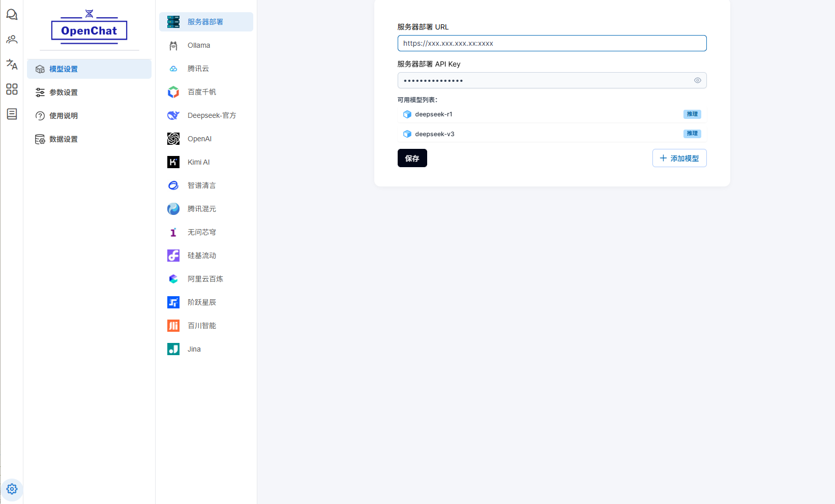Image resolution: width=835 pixels, height=504 pixels.
Task: Open the apps grid icon in left rail
Action: click(12, 89)
